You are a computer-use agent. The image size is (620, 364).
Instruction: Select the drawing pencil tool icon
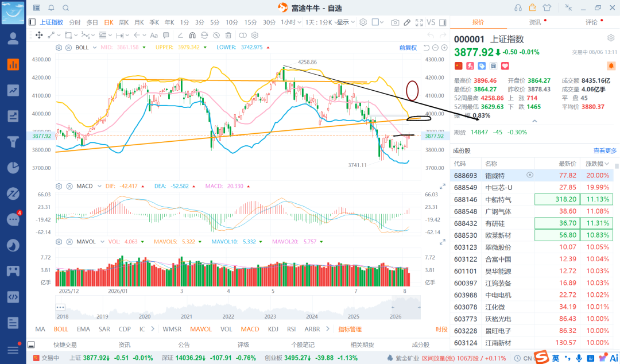[x=407, y=22]
